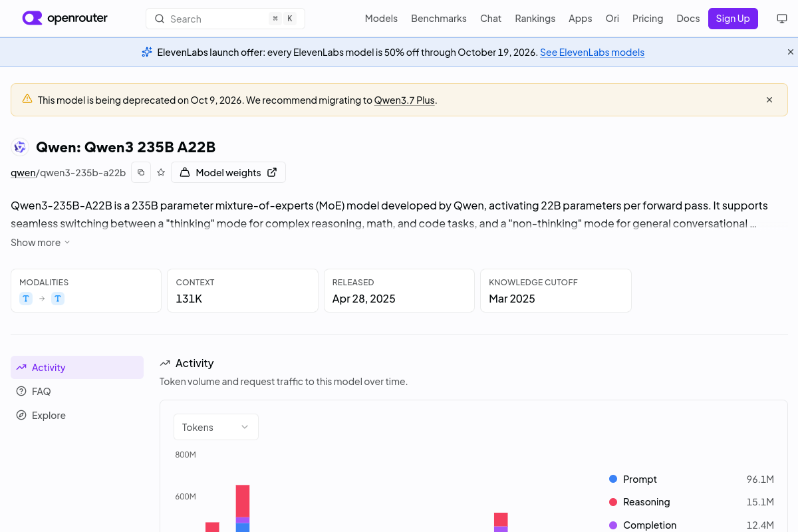
Task: Click the Reasoning 15.1M value
Action: [x=760, y=501]
